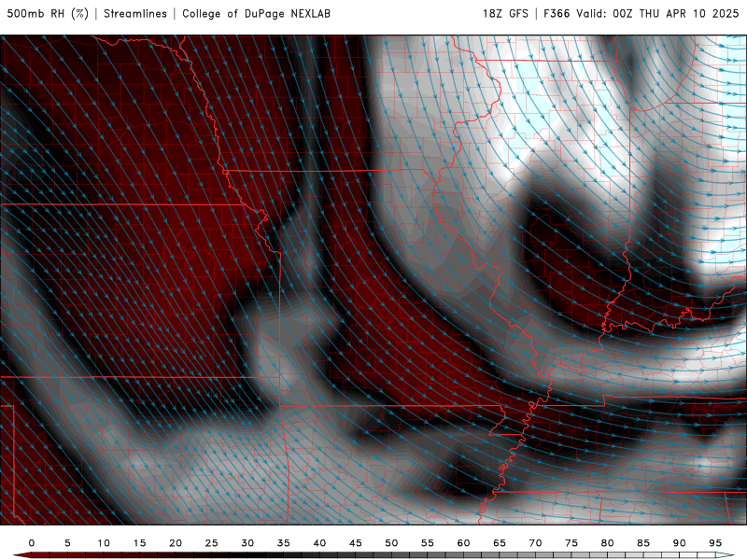Click the legend label "90"
Viewport: 747px width, 560px height.
click(680, 543)
